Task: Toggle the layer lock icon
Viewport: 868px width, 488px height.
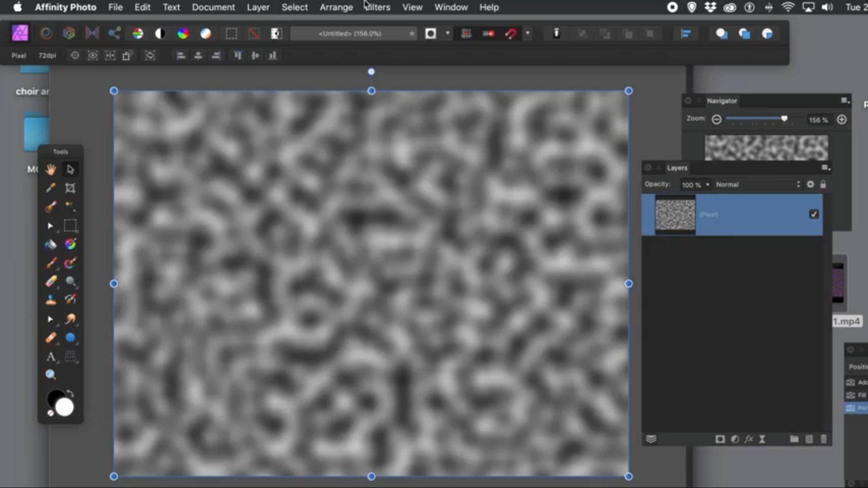Action: [823, 184]
